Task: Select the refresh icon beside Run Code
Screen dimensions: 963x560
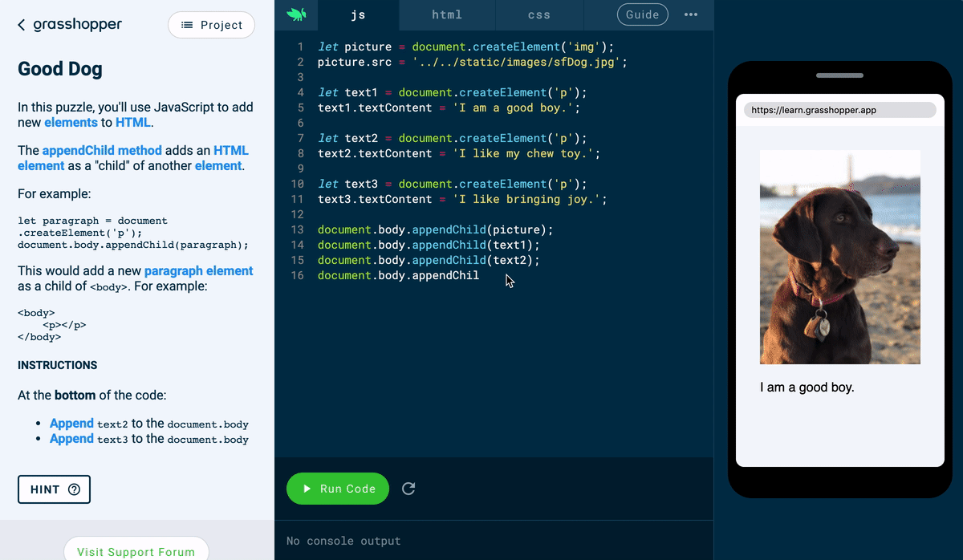Action: click(x=408, y=488)
